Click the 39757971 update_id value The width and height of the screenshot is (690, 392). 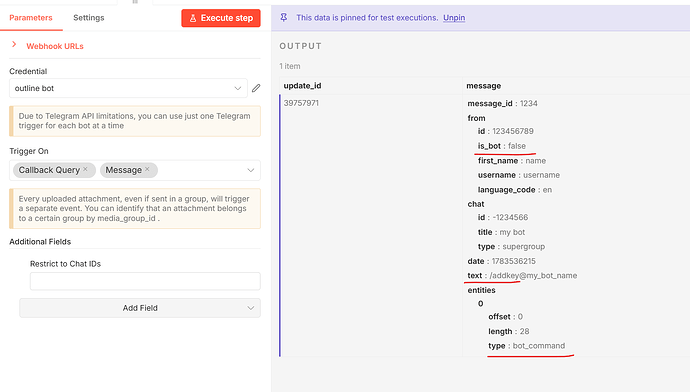point(301,103)
